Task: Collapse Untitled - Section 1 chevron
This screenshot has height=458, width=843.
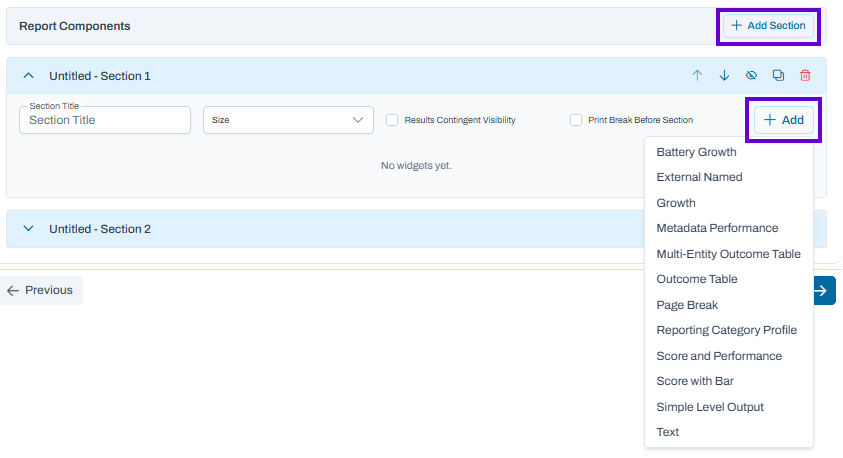Action: (28, 76)
